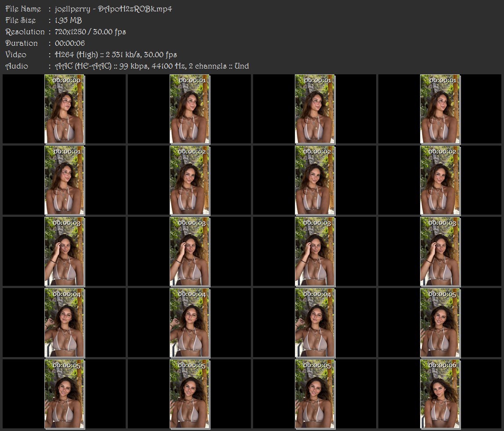Select middle 00:00:02 thumbnail in second row
This screenshot has height=431, width=504.
click(x=315, y=180)
